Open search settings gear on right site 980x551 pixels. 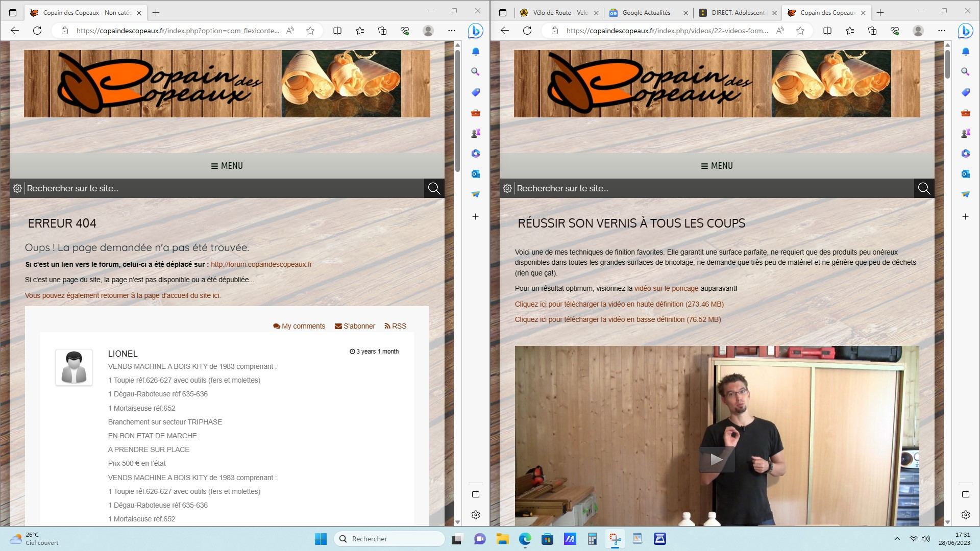tap(507, 188)
